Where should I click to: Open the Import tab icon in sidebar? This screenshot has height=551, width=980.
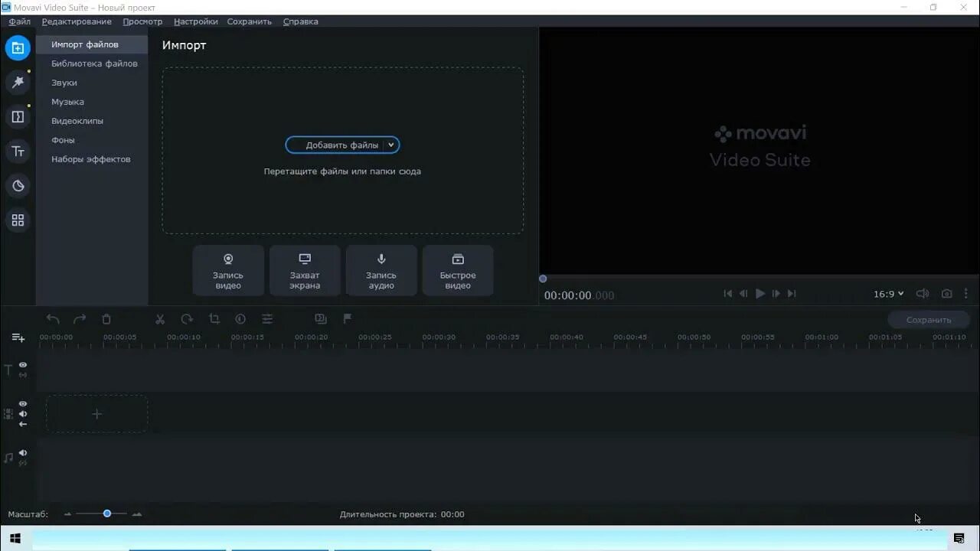(18, 48)
